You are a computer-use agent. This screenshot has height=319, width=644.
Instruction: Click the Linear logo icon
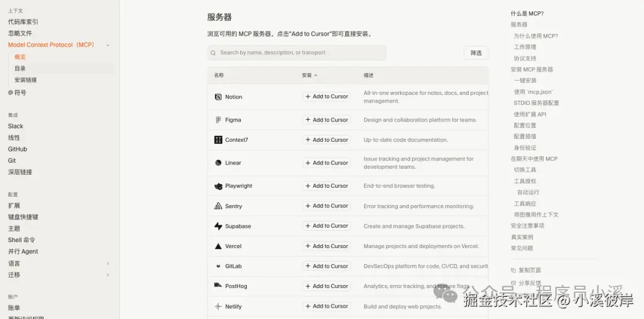coord(218,163)
